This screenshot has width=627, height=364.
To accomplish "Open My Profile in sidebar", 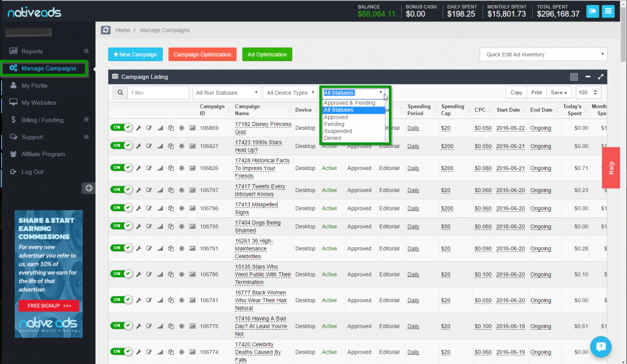I will (34, 86).
